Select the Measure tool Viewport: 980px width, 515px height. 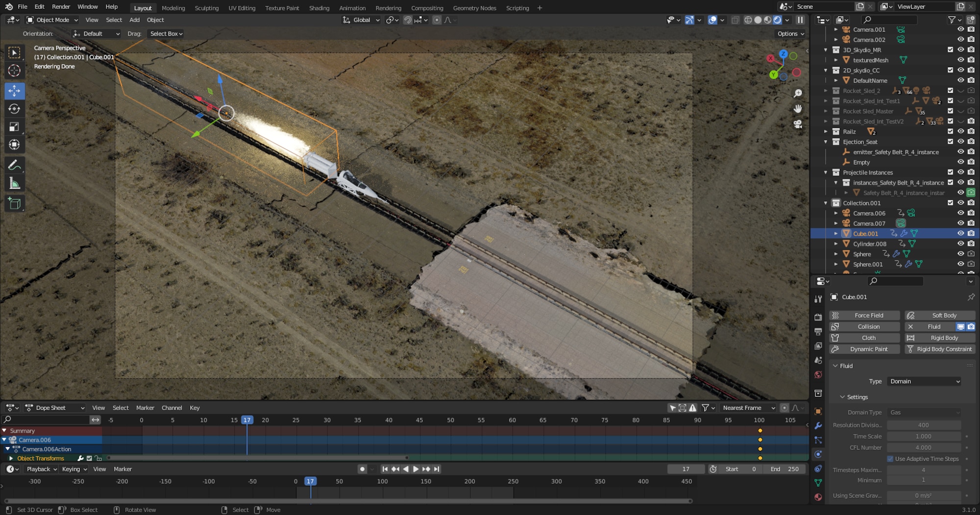[x=14, y=184]
